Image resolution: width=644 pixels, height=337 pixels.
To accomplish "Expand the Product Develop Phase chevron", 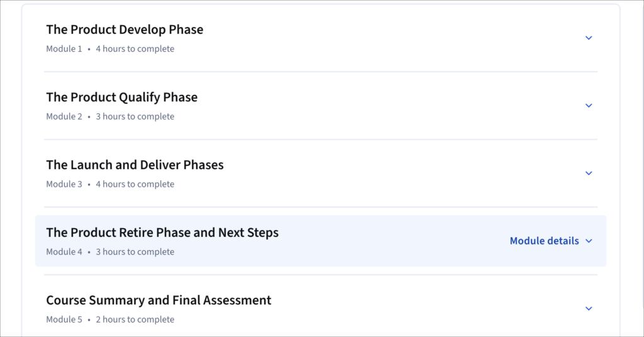I will click(x=589, y=38).
